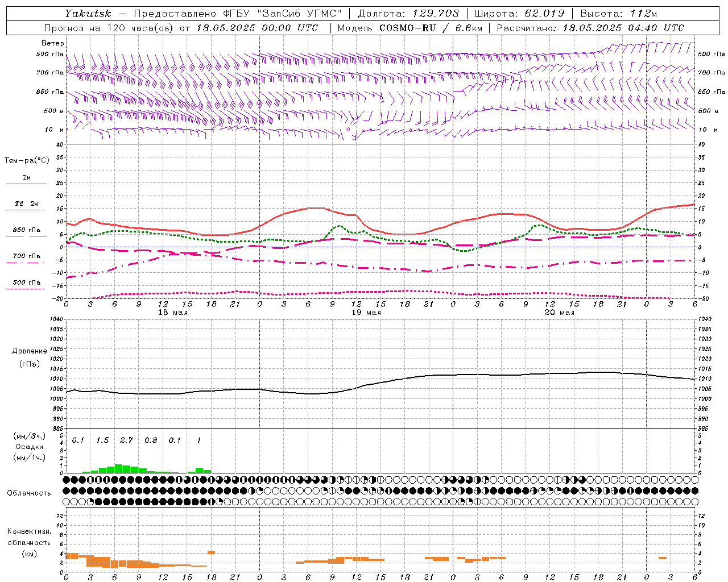Select the "Облачность" cloud cover label

point(29,493)
